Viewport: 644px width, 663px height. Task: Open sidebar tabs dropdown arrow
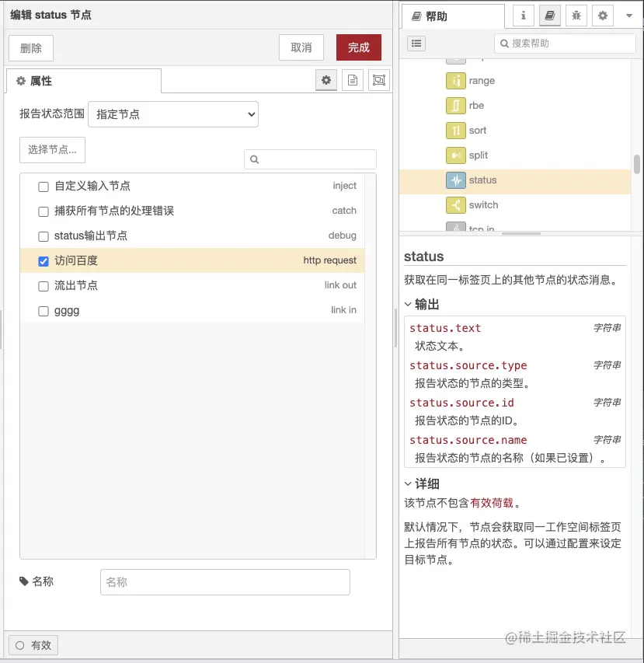628,16
